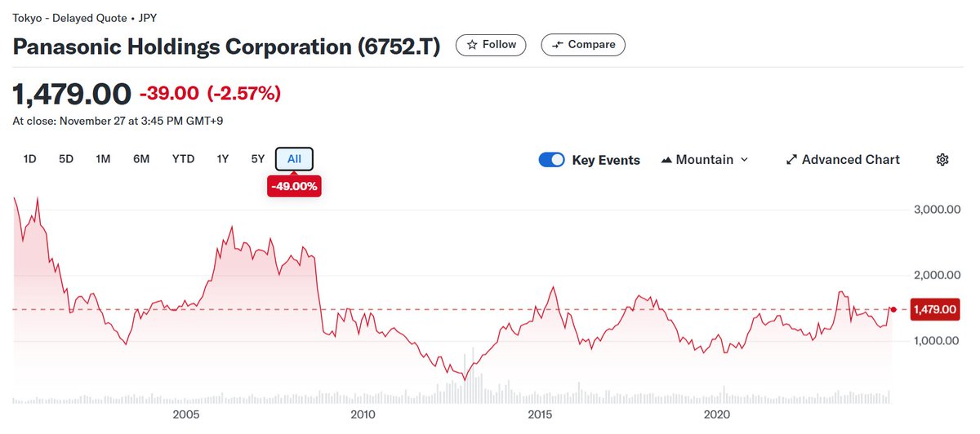Toggle the Key Events switch

click(552, 160)
